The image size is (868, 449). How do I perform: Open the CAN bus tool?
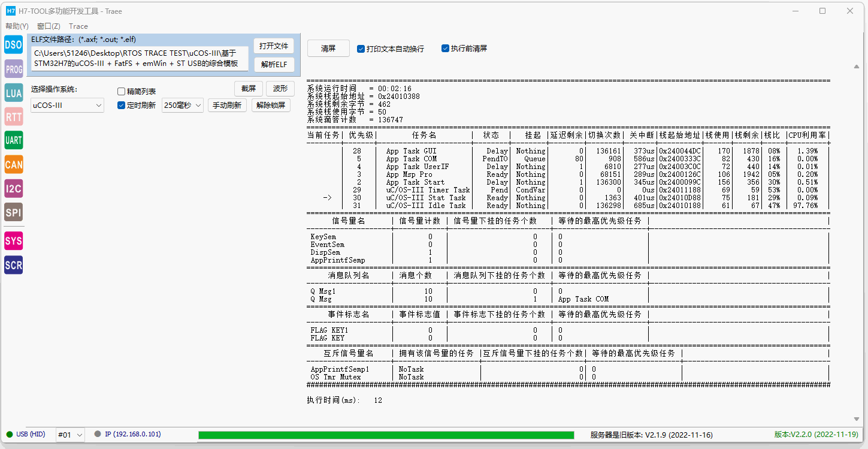click(13, 164)
